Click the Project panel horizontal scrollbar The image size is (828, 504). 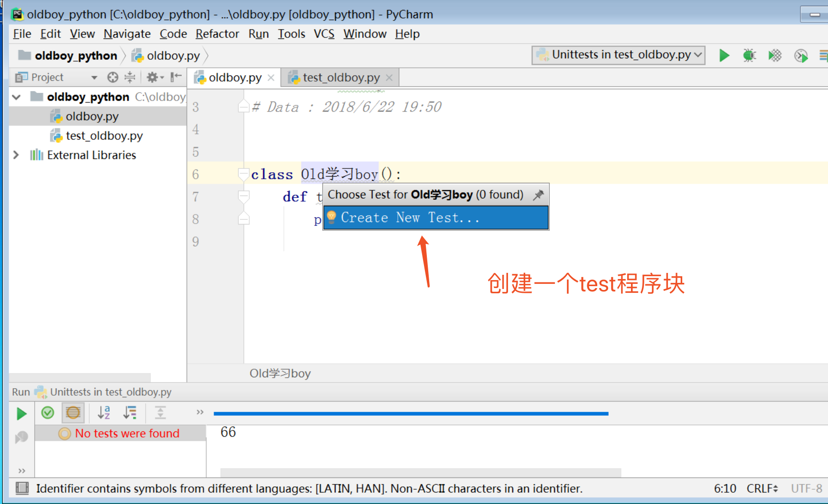[80, 377]
